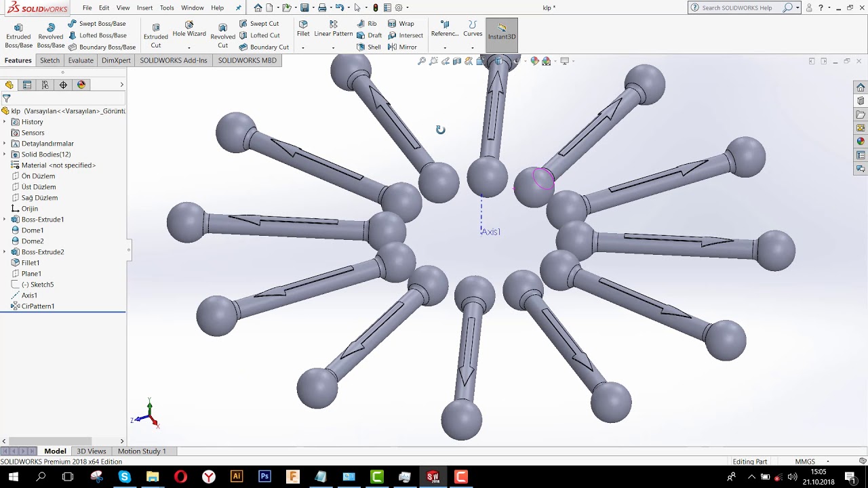Image resolution: width=868 pixels, height=488 pixels.
Task: Choose Lofted Boss/Base
Action: (x=96, y=35)
